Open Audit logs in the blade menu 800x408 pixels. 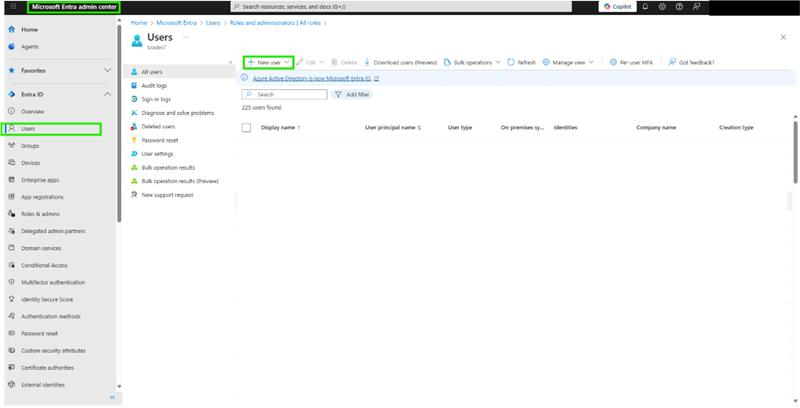(154, 86)
